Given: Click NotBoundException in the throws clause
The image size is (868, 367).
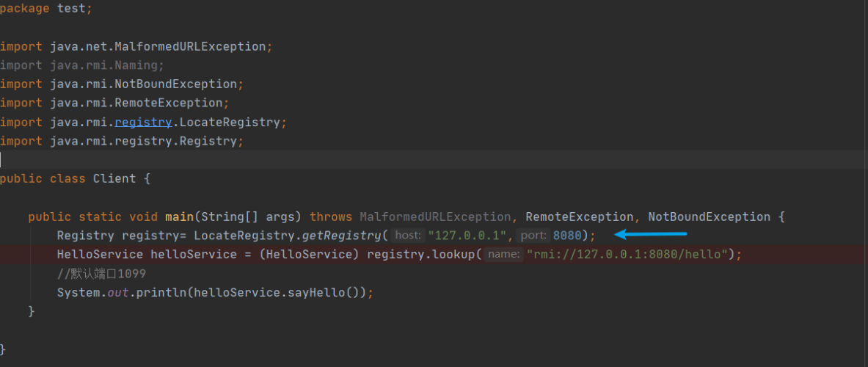Looking at the screenshot, I should (x=709, y=217).
